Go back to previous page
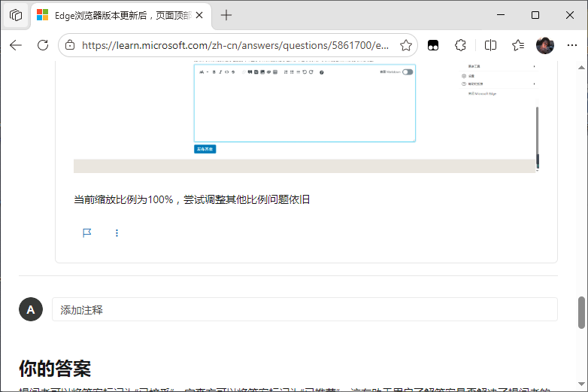This screenshot has width=588, height=392. click(16, 45)
